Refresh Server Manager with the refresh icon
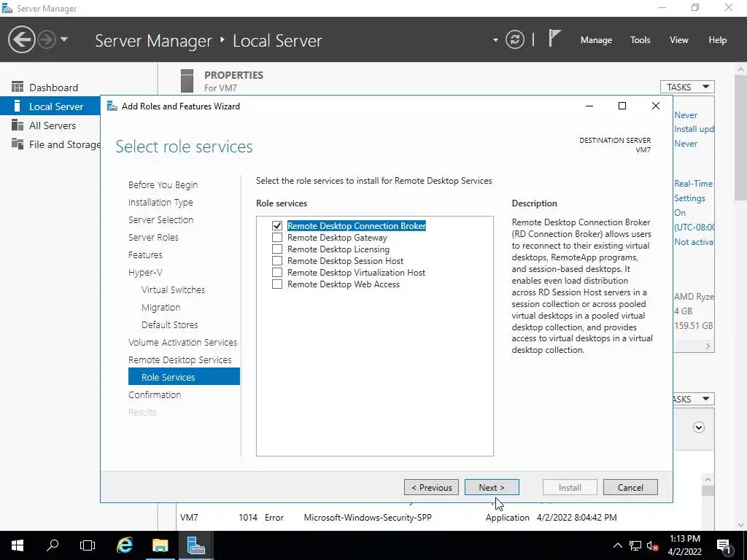Screen dimensions: 747x560 (x=514, y=39)
